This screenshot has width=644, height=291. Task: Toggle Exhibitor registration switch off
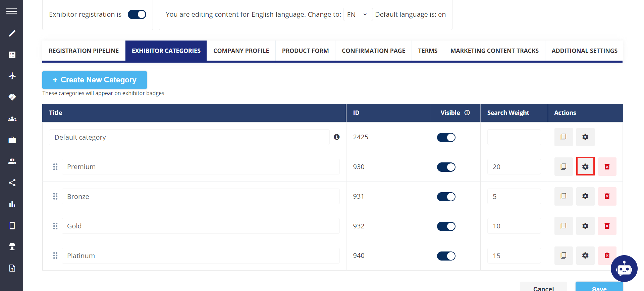point(137,14)
